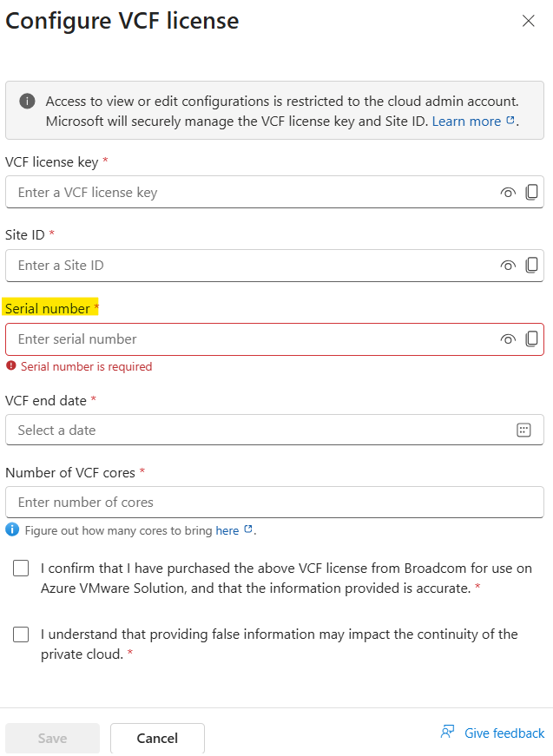The image size is (553, 756).
Task: Open the VCF end date calendar picker
Action: pyautogui.click(x=523, y=430)
